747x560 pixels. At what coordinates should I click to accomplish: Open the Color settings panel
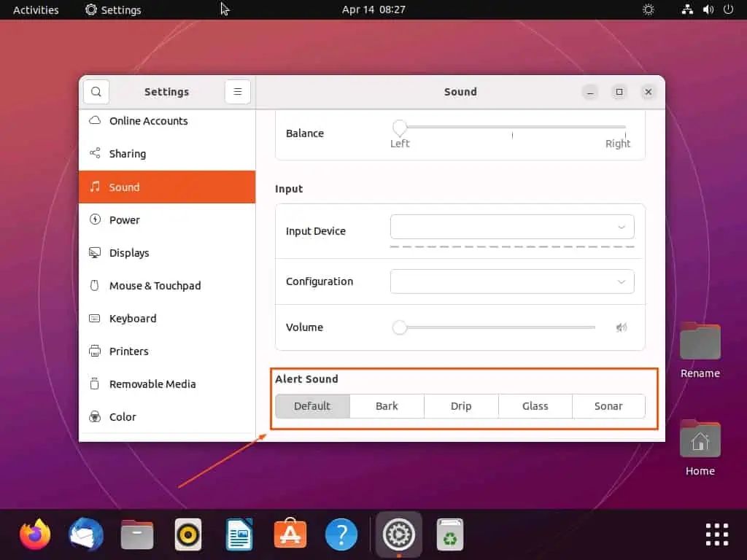click(167, 417)
